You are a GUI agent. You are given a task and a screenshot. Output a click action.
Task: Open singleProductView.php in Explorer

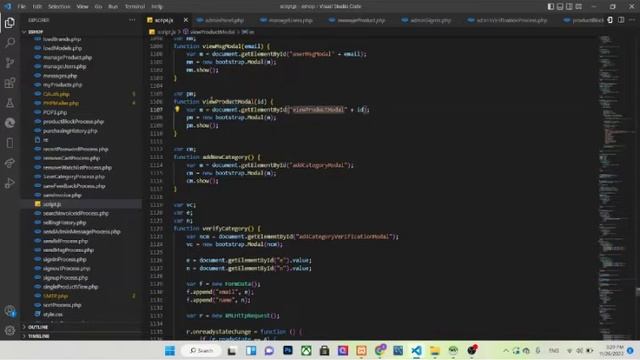tap(71, 287)
